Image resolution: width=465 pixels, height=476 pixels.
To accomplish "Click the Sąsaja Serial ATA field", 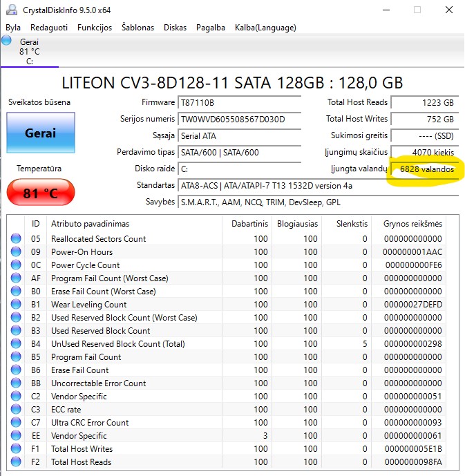I will click(x=239, y=135).
